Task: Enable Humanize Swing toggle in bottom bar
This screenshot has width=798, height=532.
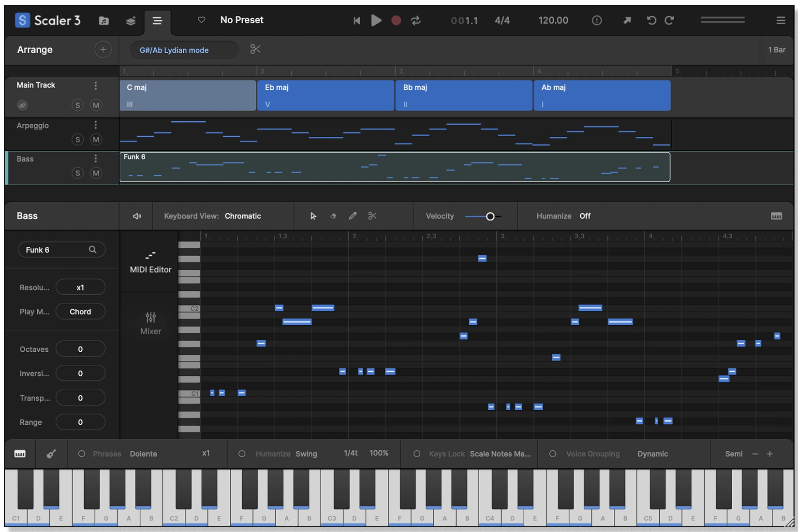Action: [x=242, y=454]
